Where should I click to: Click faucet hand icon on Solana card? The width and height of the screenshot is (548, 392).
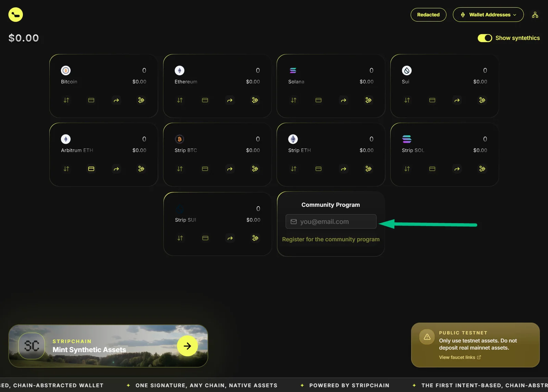(369, 100)
